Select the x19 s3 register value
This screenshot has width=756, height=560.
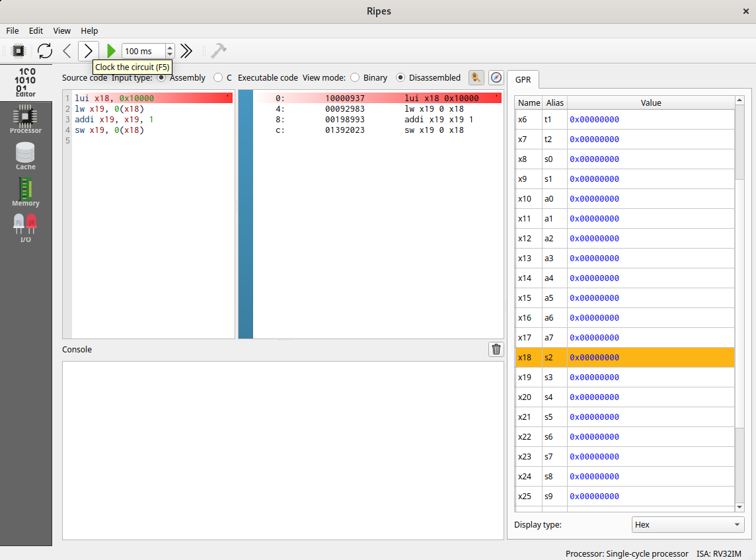[x=651, y=378]
